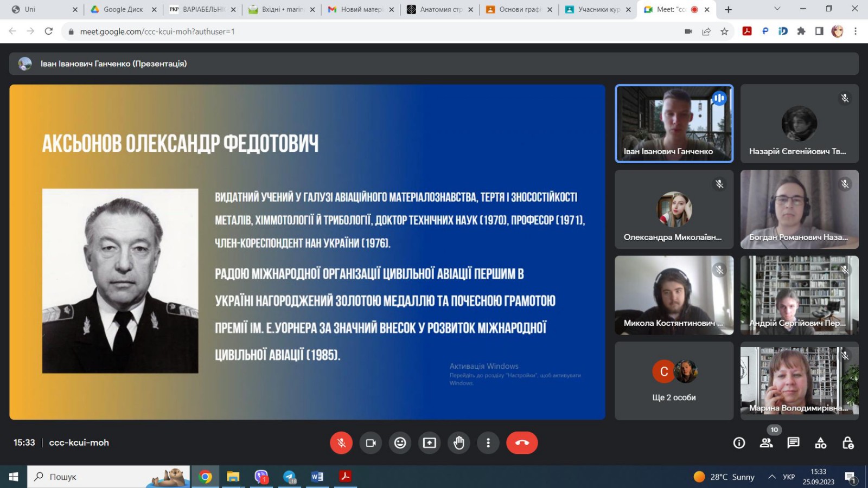868x488 pixels.
Task: Raise your hand in the meeting
Action: tap(459, 443)
